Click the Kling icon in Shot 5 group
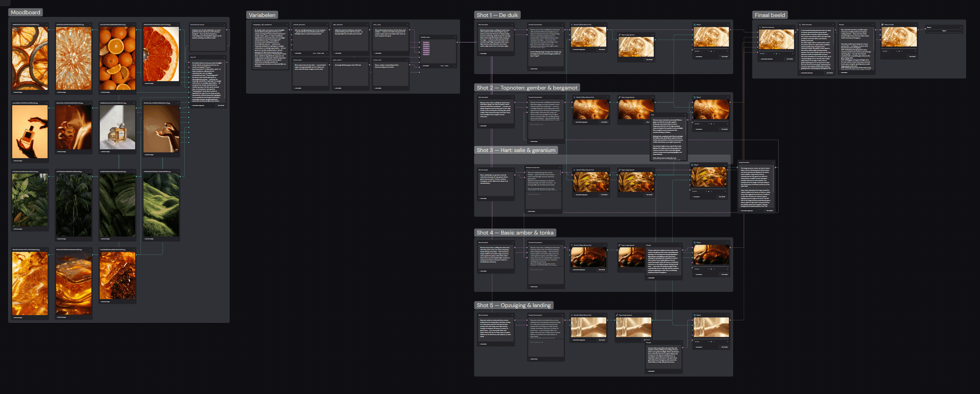980x394 pixels. point(695,315)
